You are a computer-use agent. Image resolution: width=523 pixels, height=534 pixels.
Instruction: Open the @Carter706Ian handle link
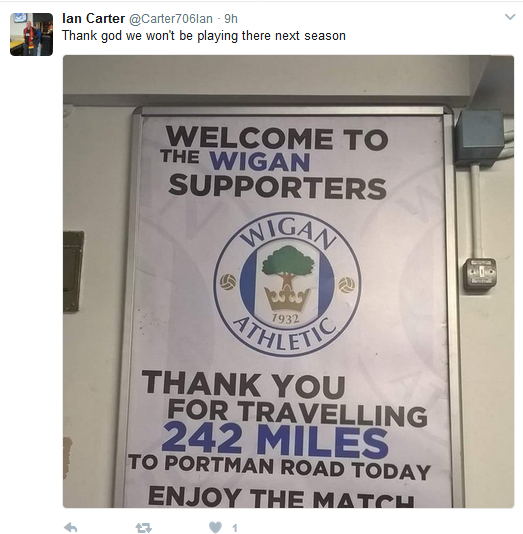pos(171,19)
